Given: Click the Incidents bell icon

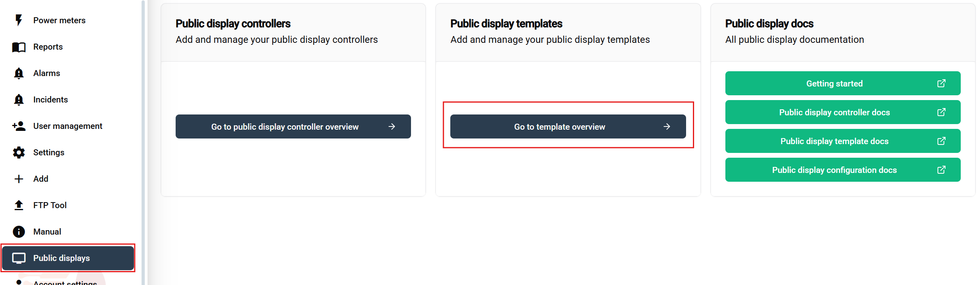Looking at the screenshot, I should click(18, 100).
